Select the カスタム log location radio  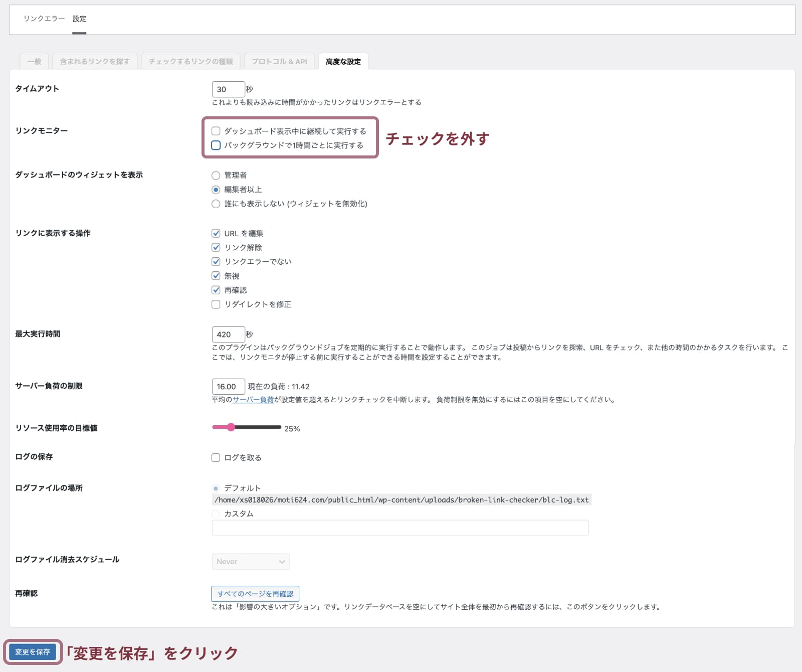click(x=216, y=514)
